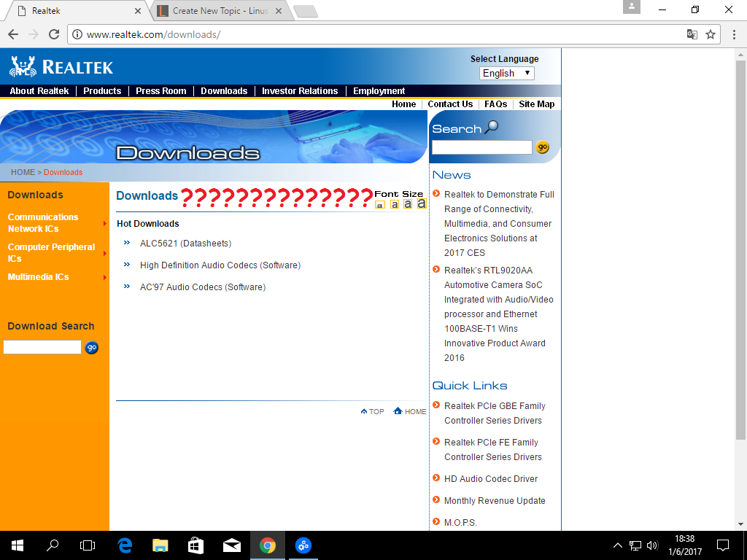Open Monthly Revenue Update link
The width and height of the screenshot is (747, 560).
tap(495, 500)
